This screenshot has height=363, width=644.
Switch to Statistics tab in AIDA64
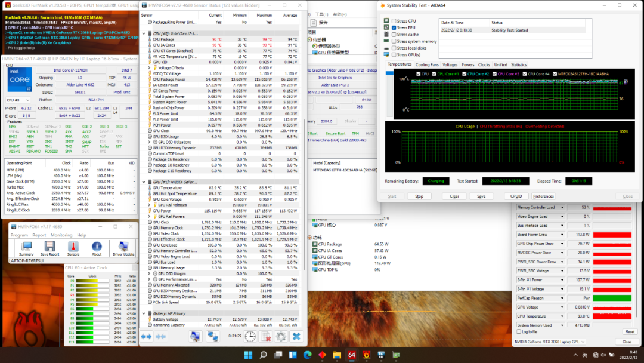(x=519, y=64)
